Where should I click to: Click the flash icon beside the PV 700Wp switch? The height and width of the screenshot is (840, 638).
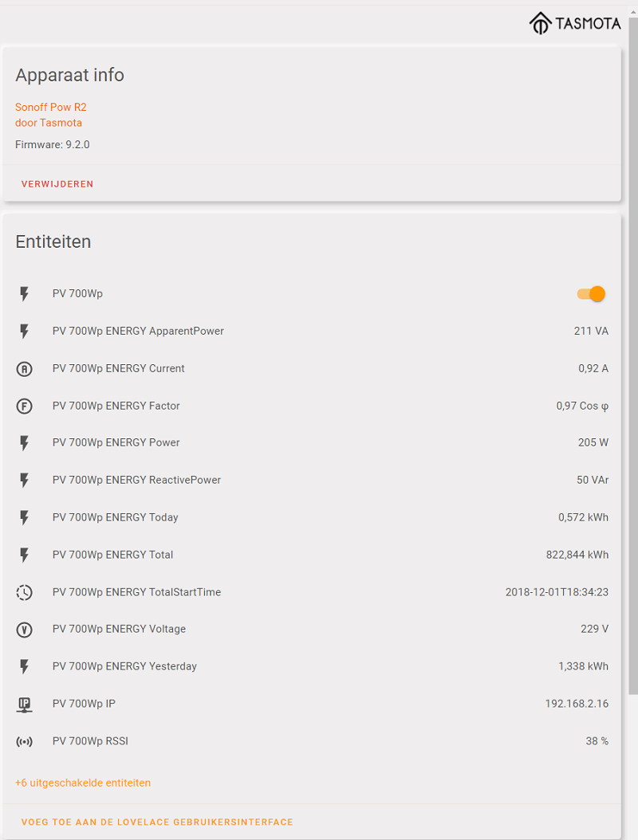24,293
